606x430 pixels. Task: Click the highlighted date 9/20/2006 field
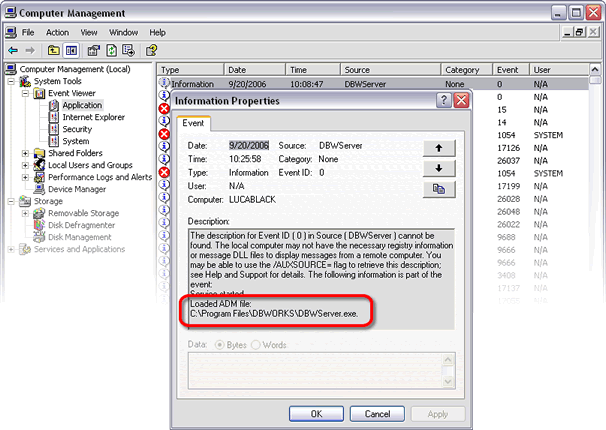(x=249, y=145)
